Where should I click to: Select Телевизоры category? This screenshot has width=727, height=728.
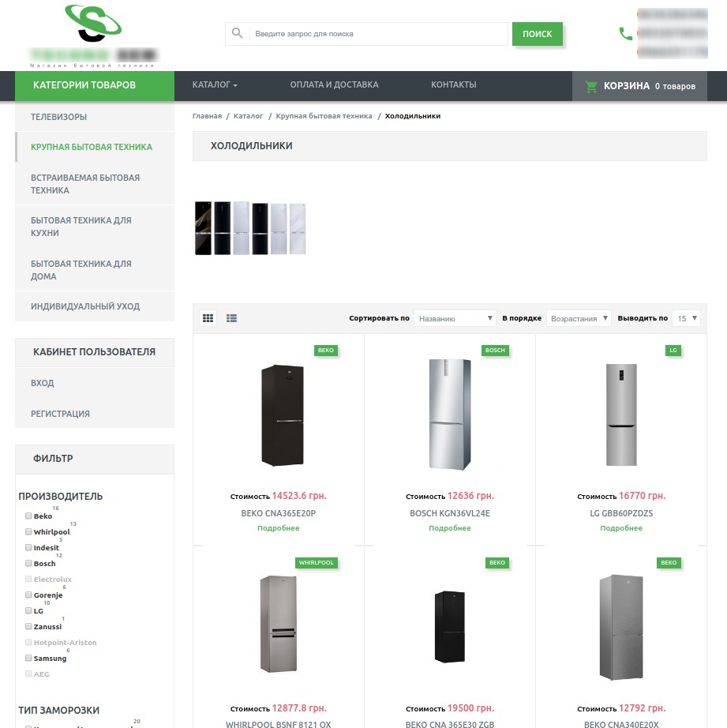click(x=95, y=117)
